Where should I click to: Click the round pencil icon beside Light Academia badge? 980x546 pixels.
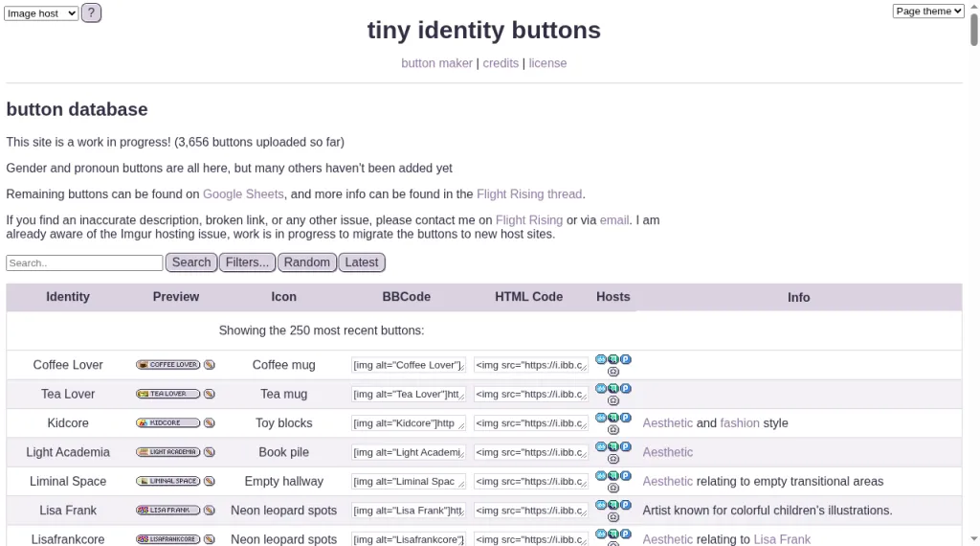[210, 452]
